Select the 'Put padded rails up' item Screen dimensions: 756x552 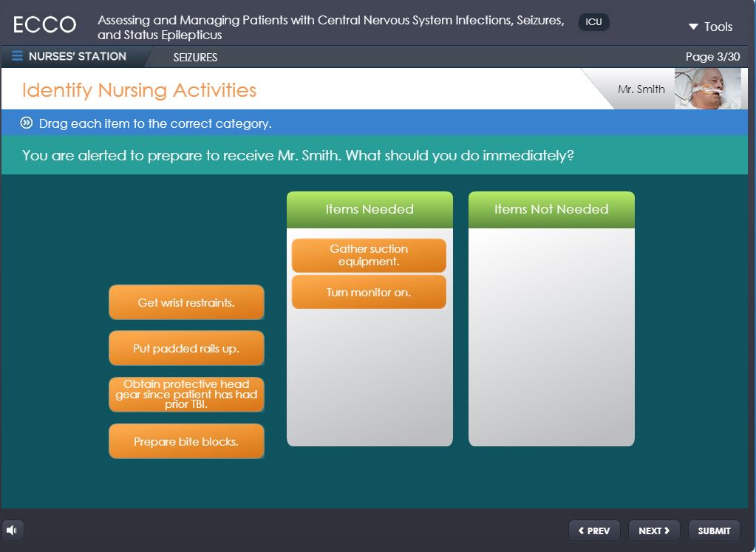tap(186, 348)
